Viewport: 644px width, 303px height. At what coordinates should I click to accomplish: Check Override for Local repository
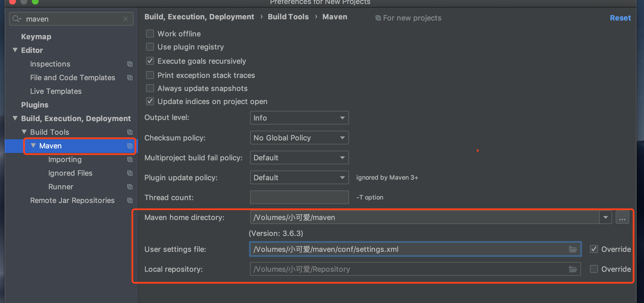pyautogui.click(x=594, y=269)
